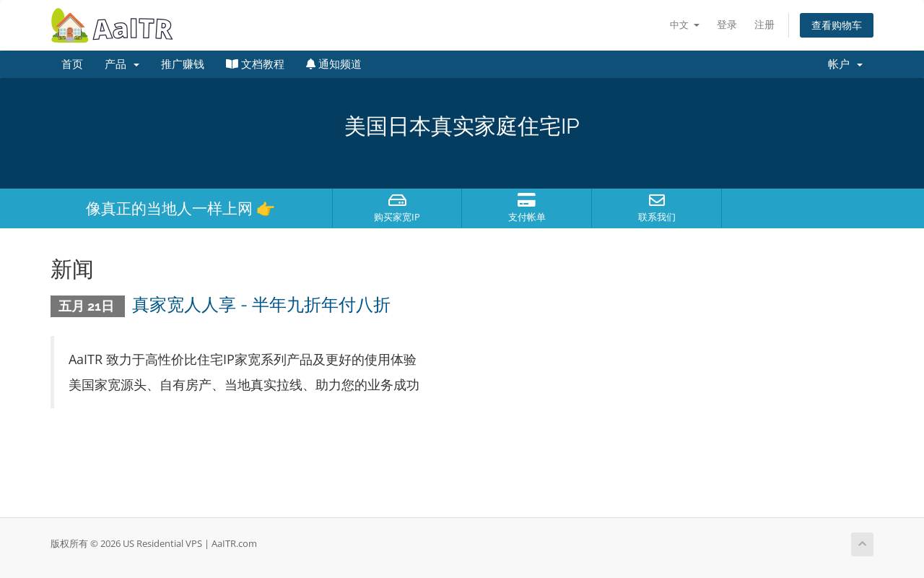This screenshot has height=578, width=924.
Task: Open 推广赚钱 affiliate menu item
Action: point(183,64)
